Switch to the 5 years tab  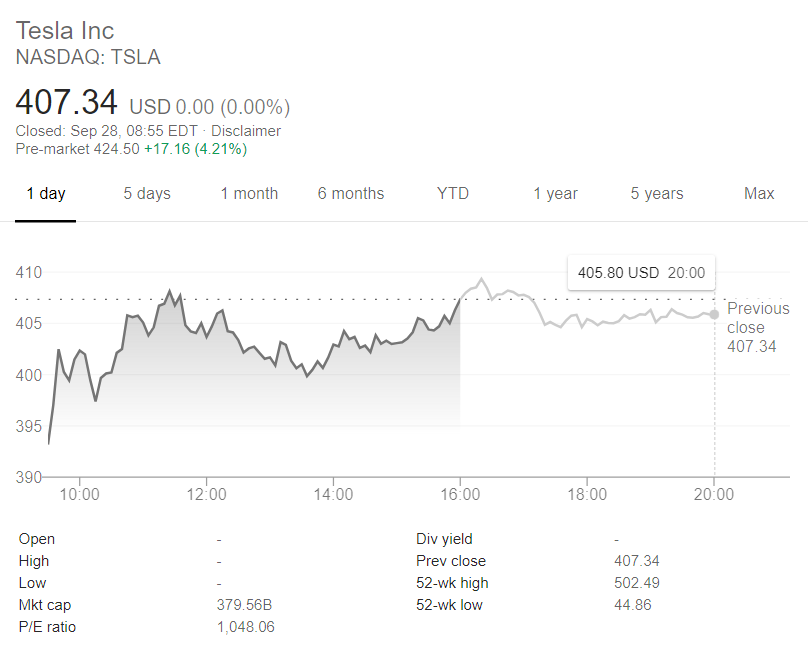pyautogui.click(x=656, y=194)
